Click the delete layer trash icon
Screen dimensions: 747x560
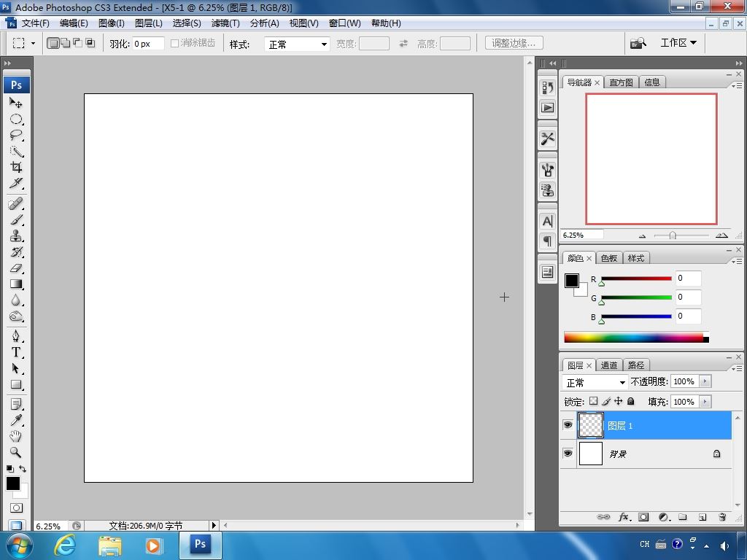coord(722,517)
